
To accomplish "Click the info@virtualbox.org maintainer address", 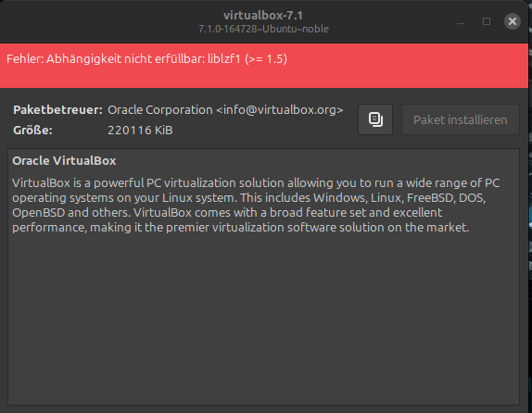I will pyautogui.click(x=280, y=110).
